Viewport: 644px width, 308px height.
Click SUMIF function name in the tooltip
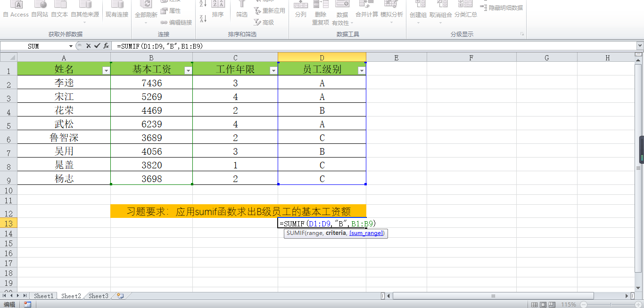coord(295,233)
